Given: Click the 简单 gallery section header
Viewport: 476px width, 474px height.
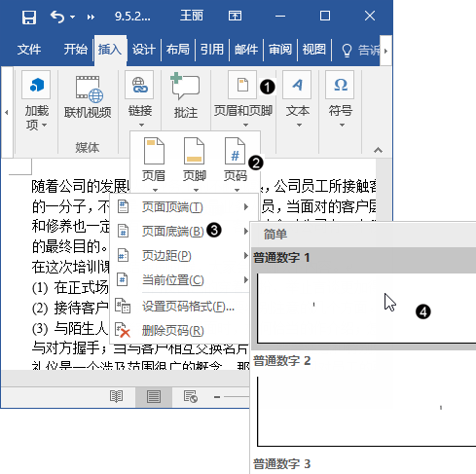Looking at the screenshot, I should 275,235.
